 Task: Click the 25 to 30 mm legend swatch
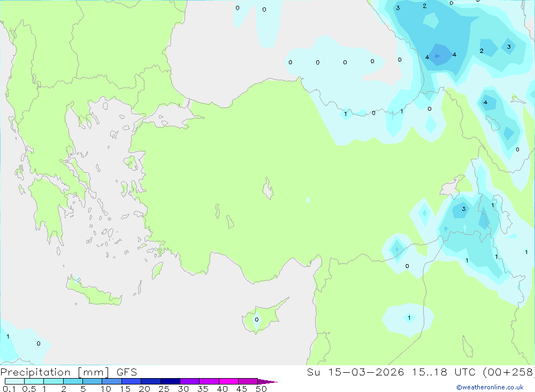(170, 381)
